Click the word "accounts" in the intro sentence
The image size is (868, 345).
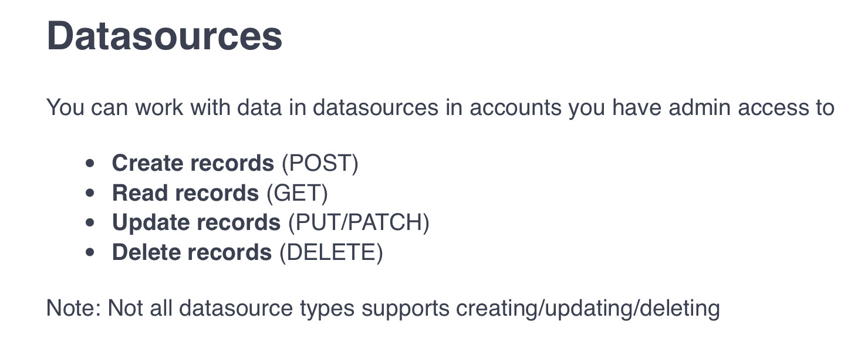[515, 108]
